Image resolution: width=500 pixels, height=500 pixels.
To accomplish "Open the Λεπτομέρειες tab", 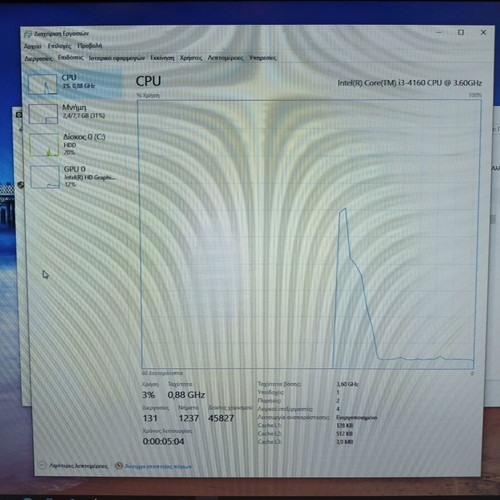I will point(225,58).
